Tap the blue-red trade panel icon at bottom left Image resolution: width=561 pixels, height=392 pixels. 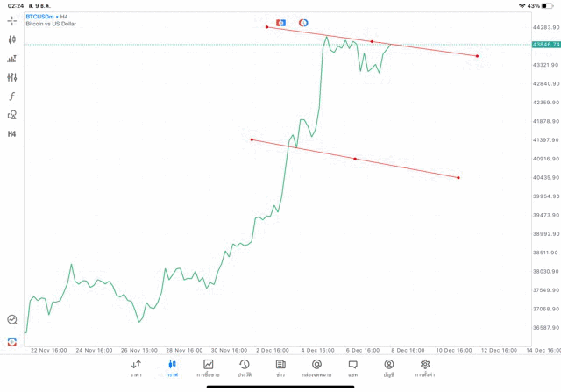11,341
